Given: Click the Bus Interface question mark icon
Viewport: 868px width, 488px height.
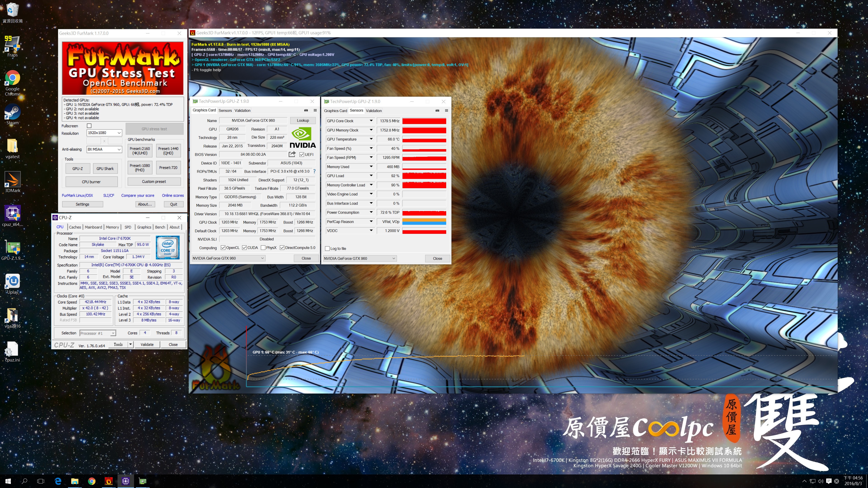Looking at the screenshot, I should click(314, 171).
